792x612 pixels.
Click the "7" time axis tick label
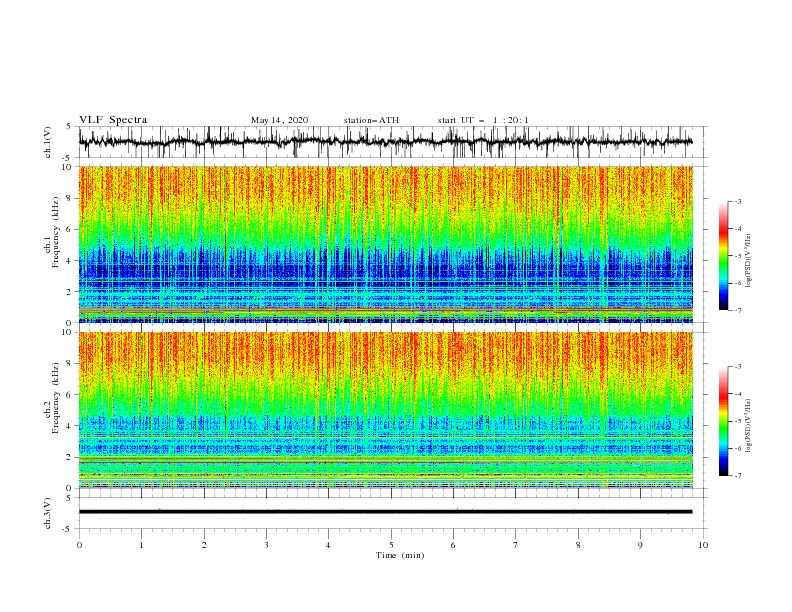pos(516,545)
